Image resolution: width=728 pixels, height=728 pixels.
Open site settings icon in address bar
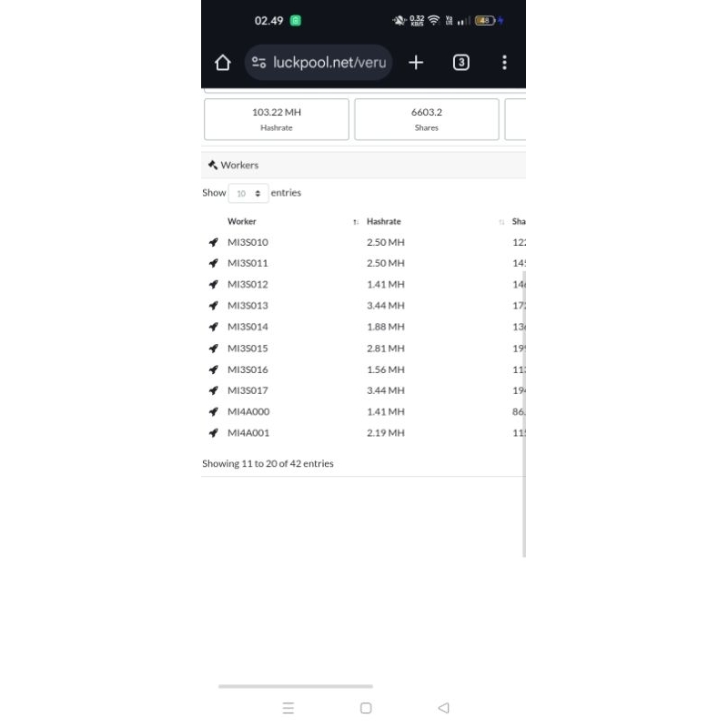(258, 62)
